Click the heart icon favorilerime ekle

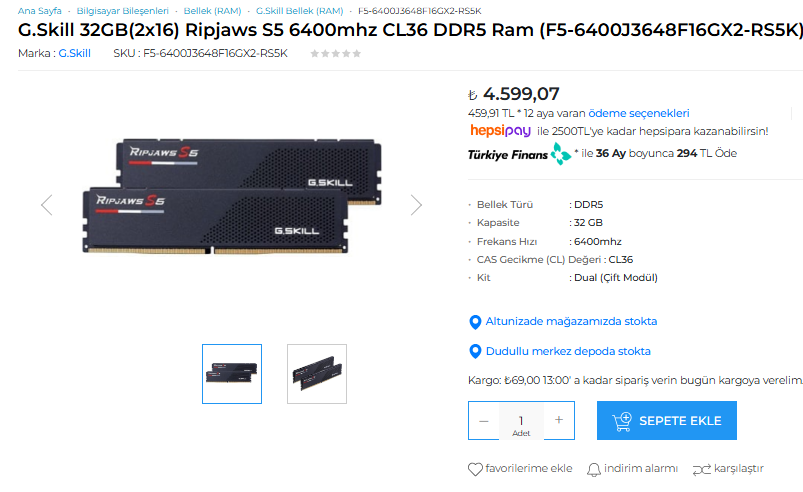tap(475, 469)
